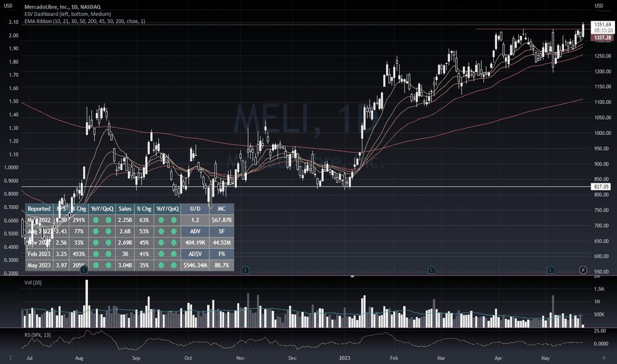Click the 44.52M shares float value
Screen dimensions: 617x364
[222, 243]
